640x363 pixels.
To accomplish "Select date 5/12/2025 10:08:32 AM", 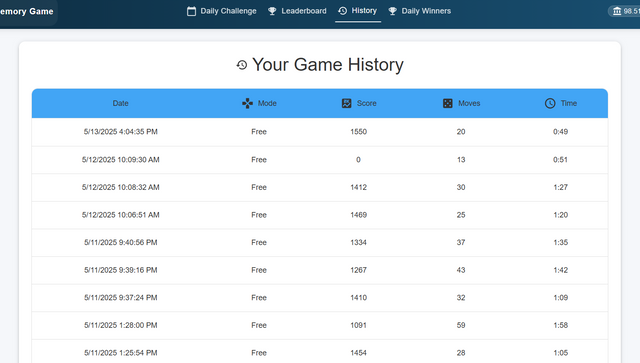I will tap(120, 187).
